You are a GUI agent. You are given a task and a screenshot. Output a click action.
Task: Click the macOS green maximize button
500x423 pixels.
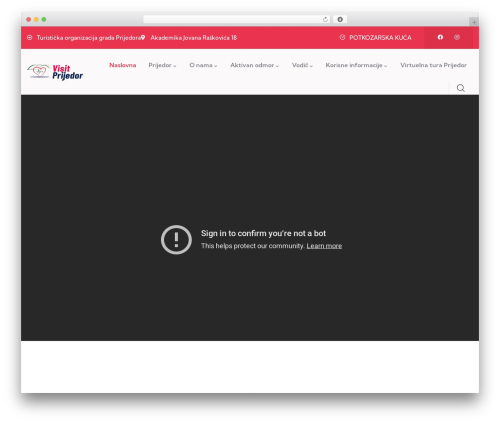coord(44,20)
